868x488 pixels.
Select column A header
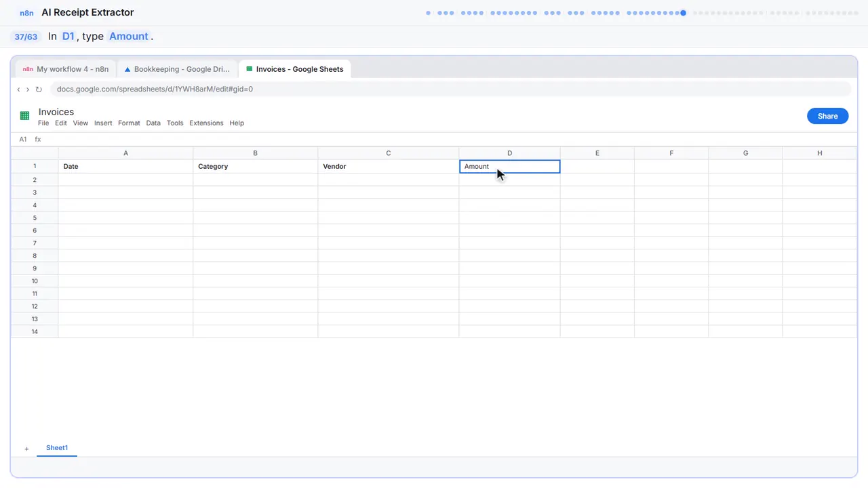point(125,153)
